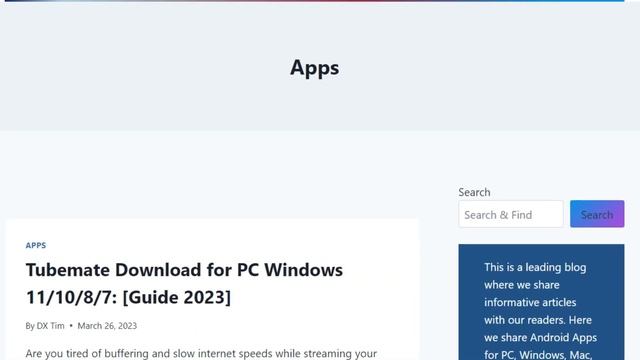Click the gradient Search button
Screen dimensions: 640x360
click(597, 214)
